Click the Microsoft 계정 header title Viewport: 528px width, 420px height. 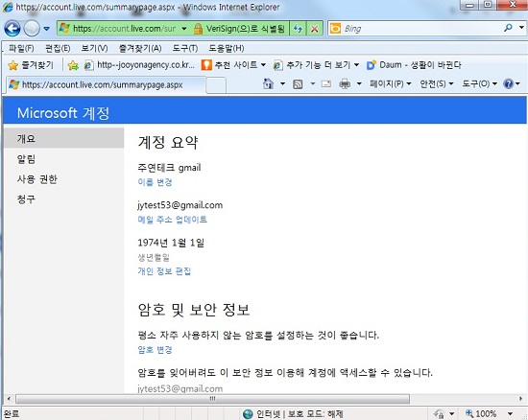pos(63,113)
